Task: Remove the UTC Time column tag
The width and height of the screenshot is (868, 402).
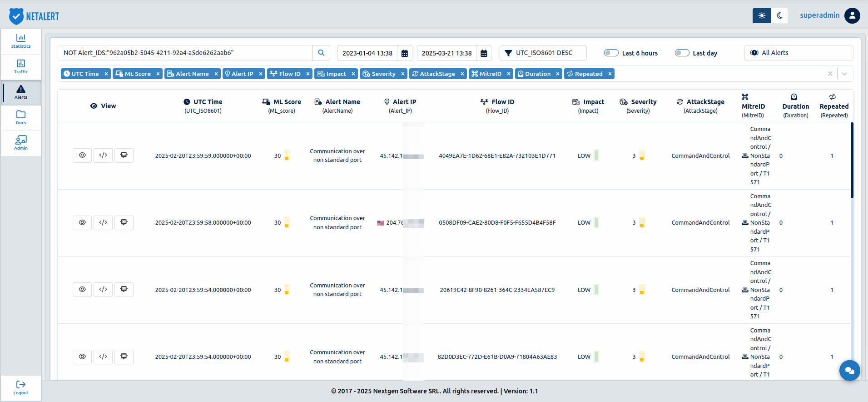Action: (x=106, y=74)
